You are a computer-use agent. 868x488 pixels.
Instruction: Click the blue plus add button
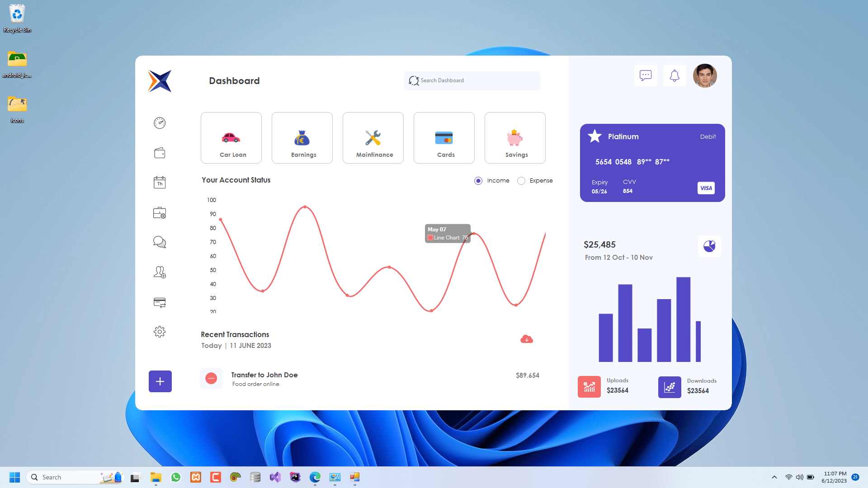(159, 381)
